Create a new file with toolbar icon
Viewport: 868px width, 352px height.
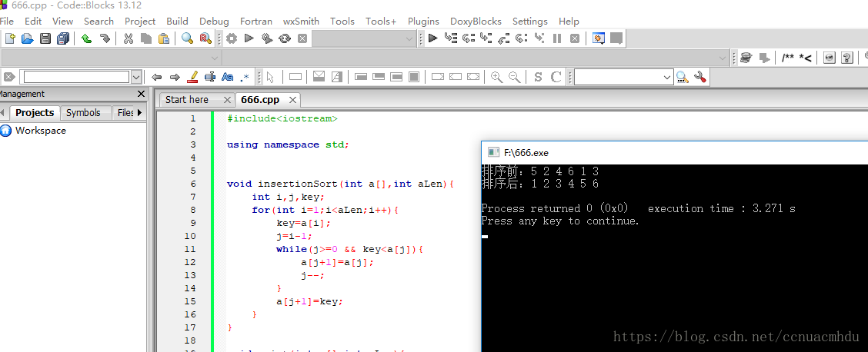pos(10,38)
